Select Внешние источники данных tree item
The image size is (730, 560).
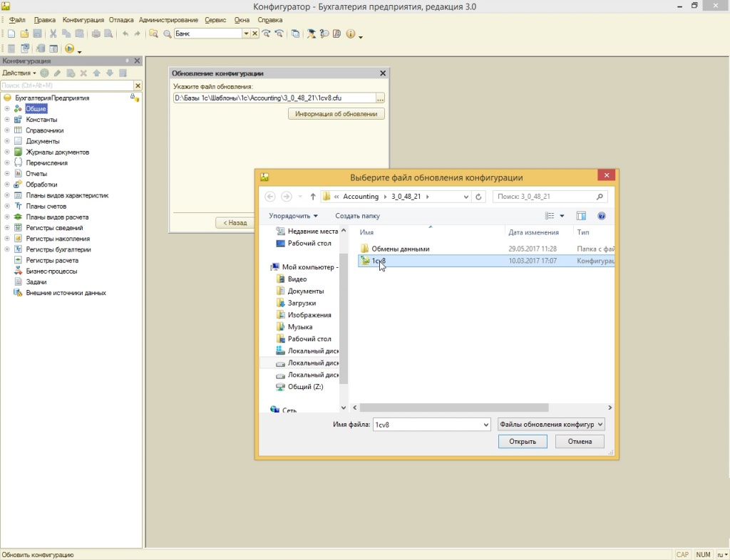point(66,293)
